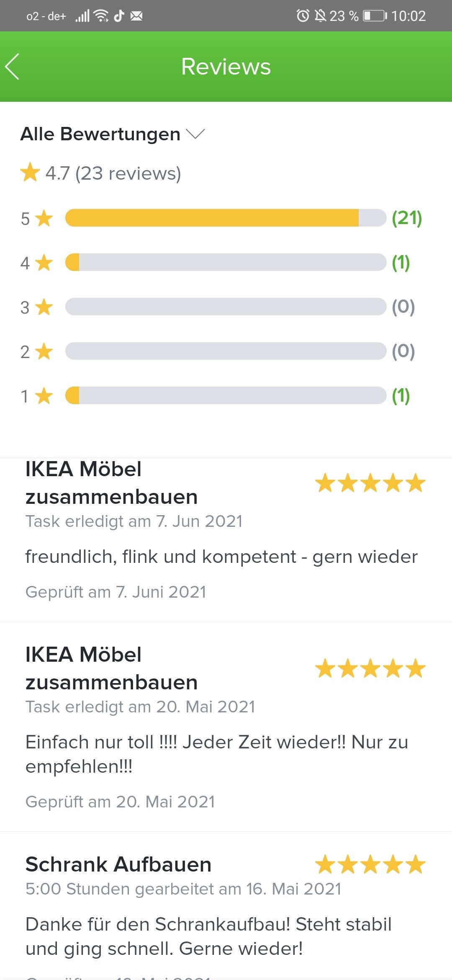Image resolution: width=452 pixels, height=980 pixels.
Task: Tap the alarm clock icon in status bar
Action: (303, 16)
